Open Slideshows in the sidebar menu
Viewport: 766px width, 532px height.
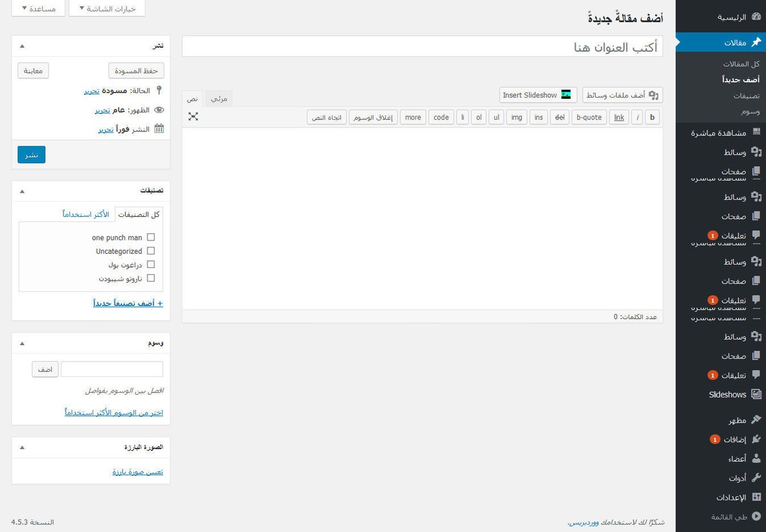[x=727, y=395]
